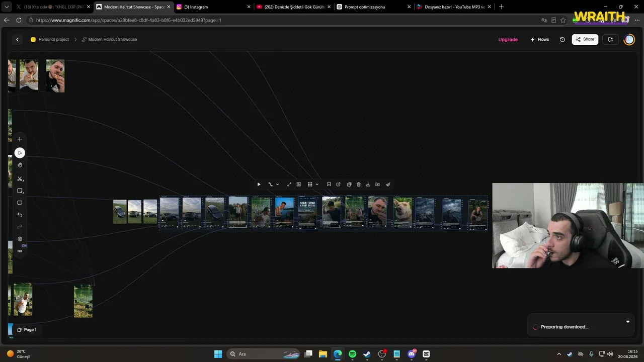Open Discord from the taskbar
Viewport: 644px width, 362px height.
click(412, 354)
